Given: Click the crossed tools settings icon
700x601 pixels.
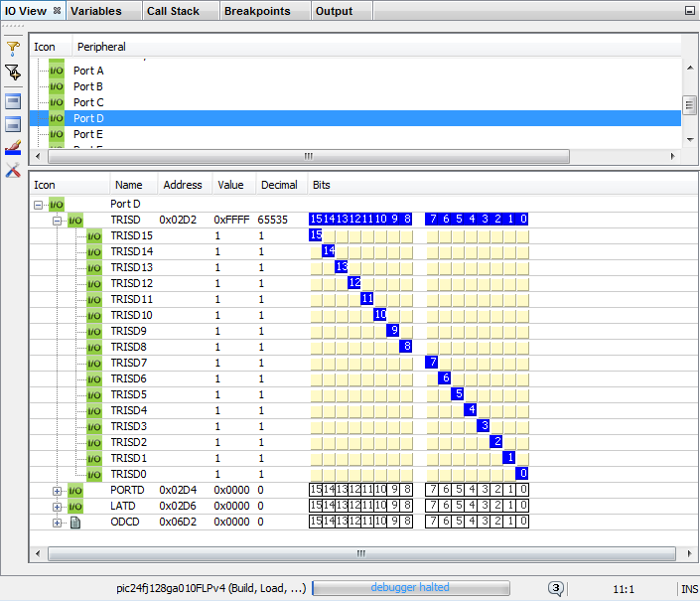Looking at the screenshot, I should pos(13,171).
